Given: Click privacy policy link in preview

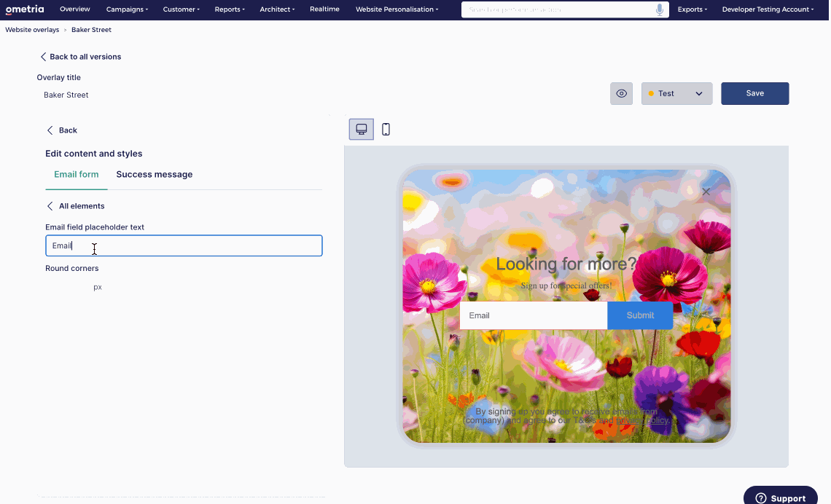Looking at the screenshot, I should pyautogui.click(x=642, y=420).
